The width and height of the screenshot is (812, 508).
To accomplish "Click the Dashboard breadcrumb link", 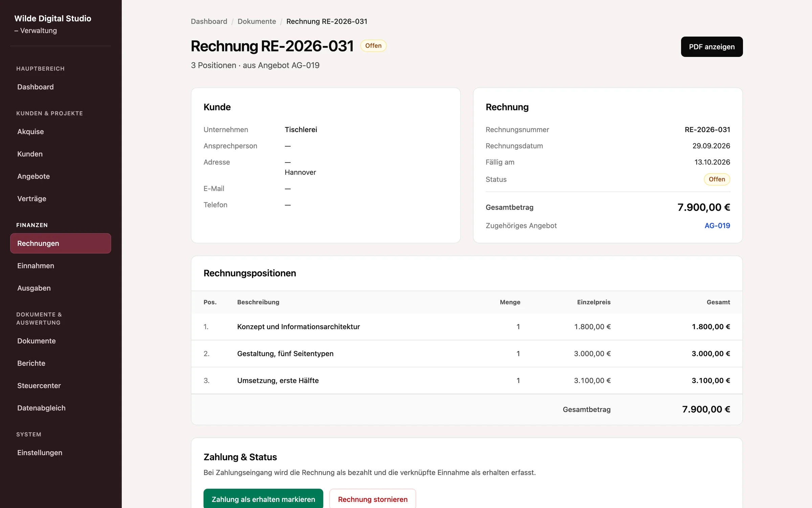I will point(209,21).
